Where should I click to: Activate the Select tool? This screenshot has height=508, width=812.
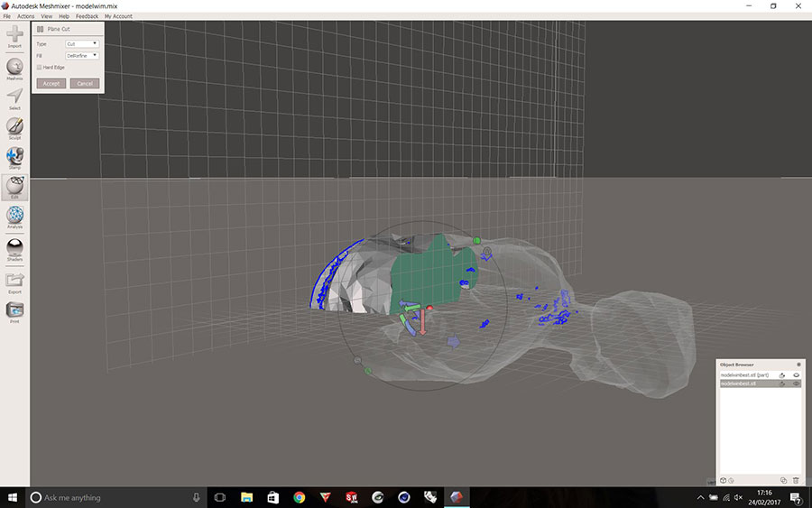pyautogui.click(x=14, y=99)
